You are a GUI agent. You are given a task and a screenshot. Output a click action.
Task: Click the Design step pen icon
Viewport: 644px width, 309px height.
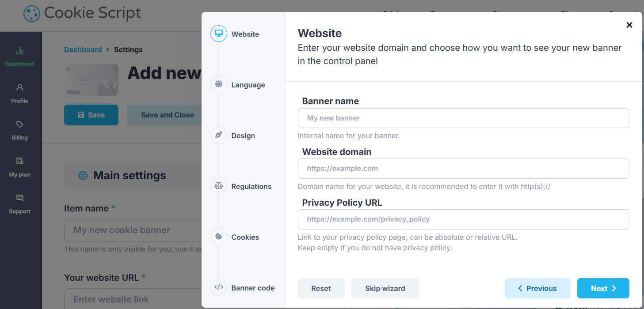pos(219,135)
